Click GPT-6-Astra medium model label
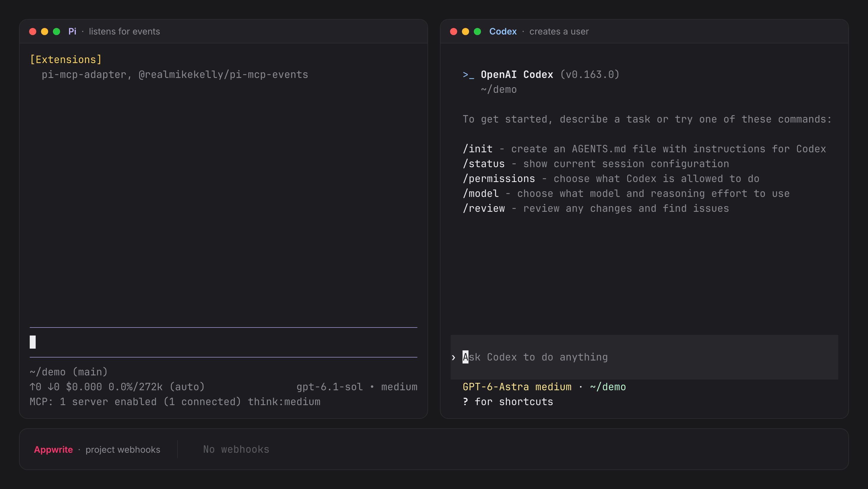 click(517, 387)
